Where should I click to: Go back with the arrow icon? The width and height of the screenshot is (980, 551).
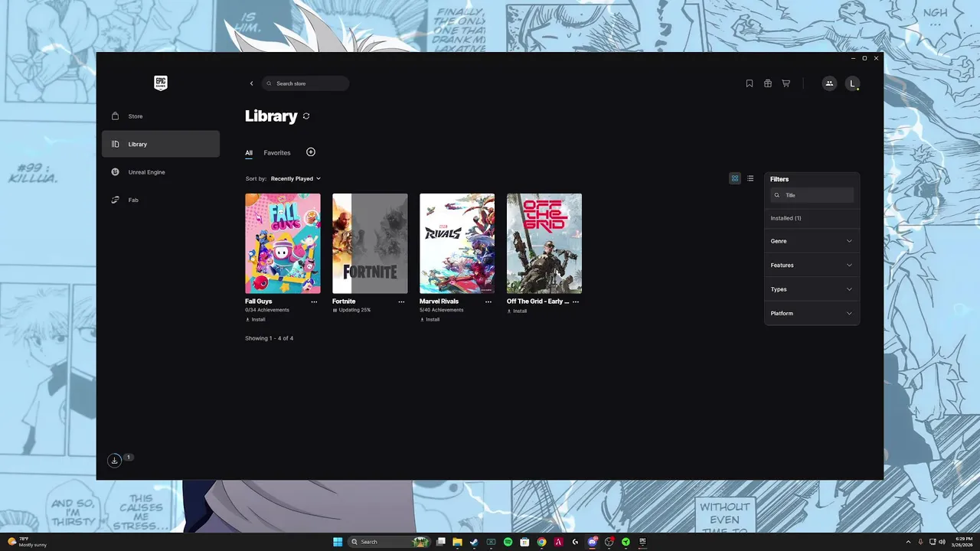pyautogui.click(x=251, y=83)
